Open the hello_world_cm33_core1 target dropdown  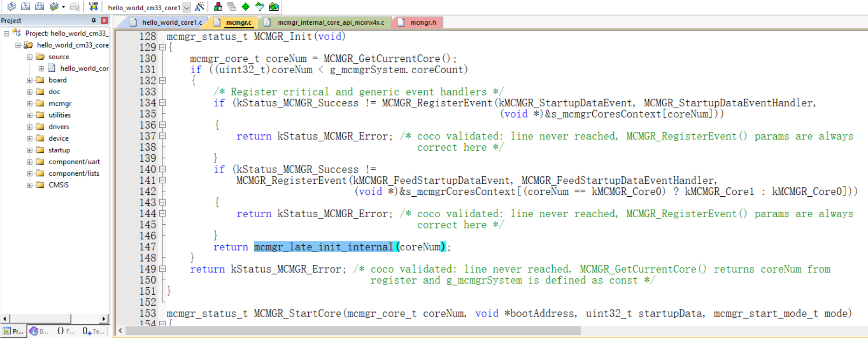(x=186, y=7)
